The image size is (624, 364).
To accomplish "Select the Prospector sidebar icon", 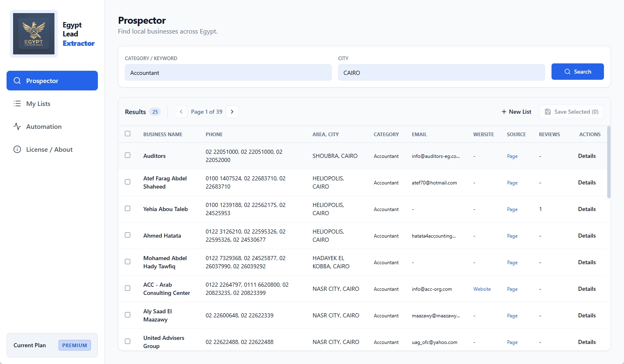I will (17, 81).
